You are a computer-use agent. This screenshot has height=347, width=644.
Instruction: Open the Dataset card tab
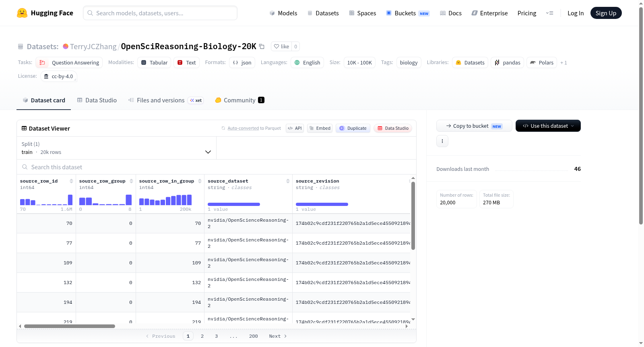coord(43,100)
